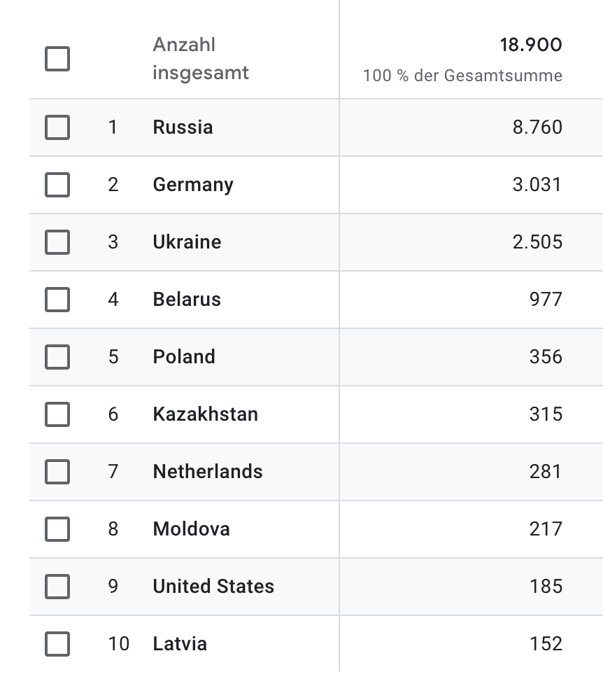Image resolution: width=603 pixels, height=700 pixels.
Task: Select the Netherlands checkbox
Action: click(57, 472)
